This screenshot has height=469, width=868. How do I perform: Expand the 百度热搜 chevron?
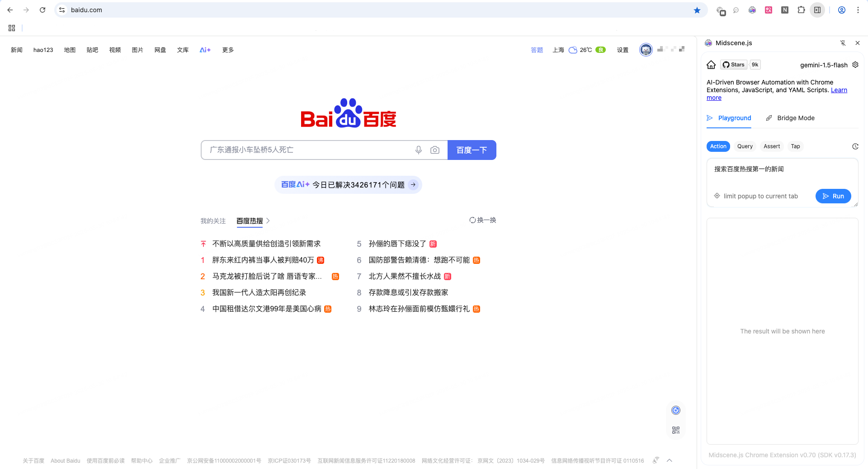(268, 221)
